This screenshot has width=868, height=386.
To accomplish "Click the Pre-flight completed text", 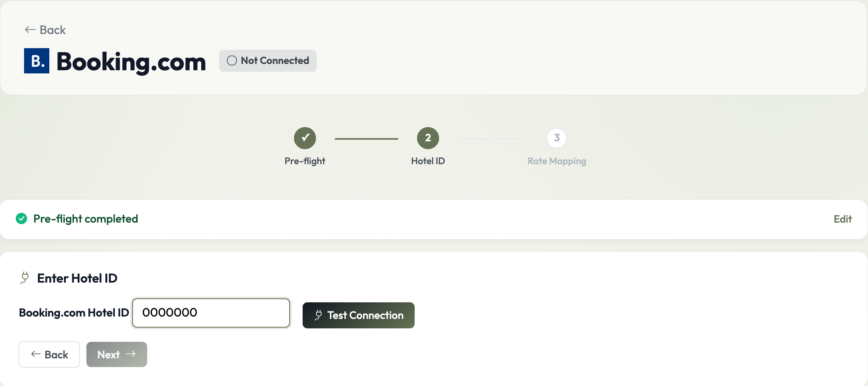I will 86,219.
